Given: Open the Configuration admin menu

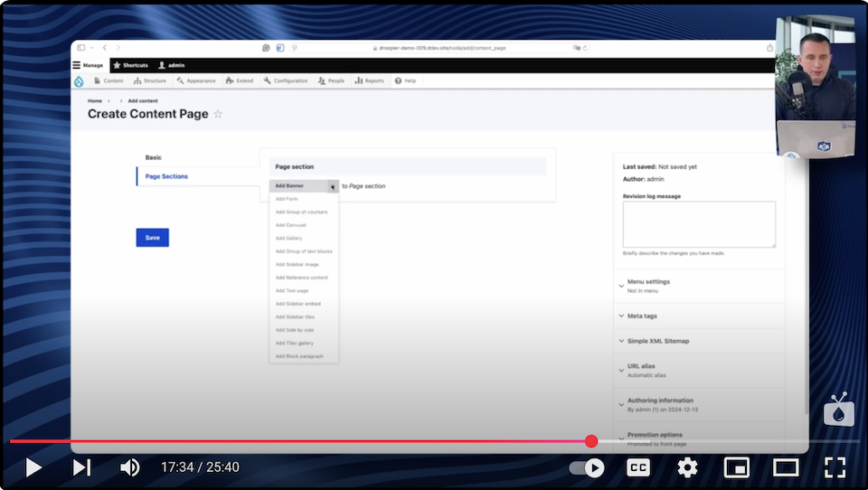Looking at the screenshot, I should pos(286,80).
